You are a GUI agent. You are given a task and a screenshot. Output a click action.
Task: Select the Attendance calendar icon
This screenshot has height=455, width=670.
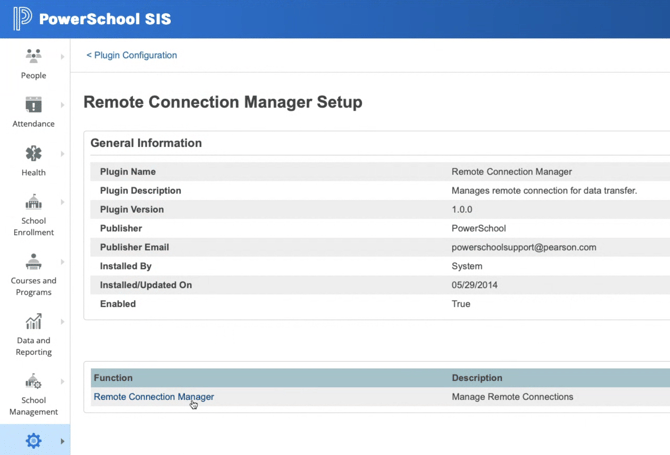33,104
